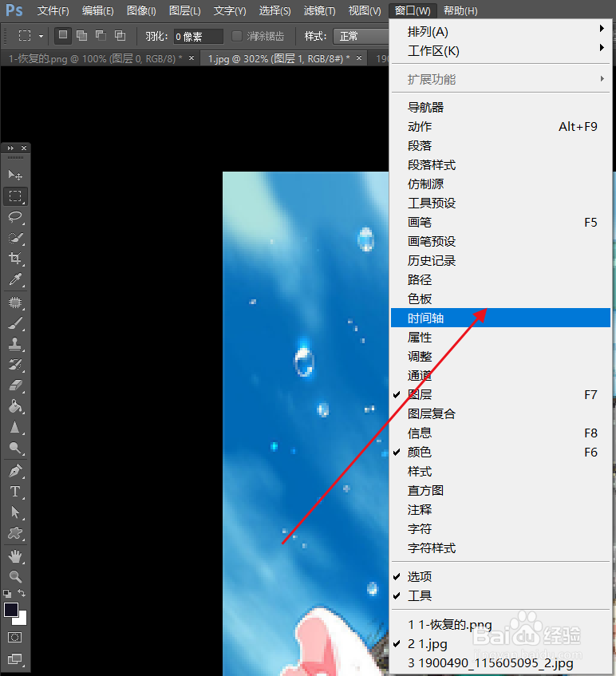
Task: Select the Zoom tool
Action: 15,576
